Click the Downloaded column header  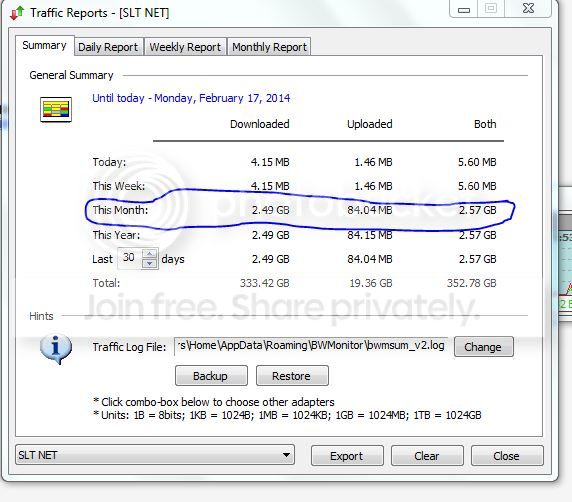click(x=259, y=124)
